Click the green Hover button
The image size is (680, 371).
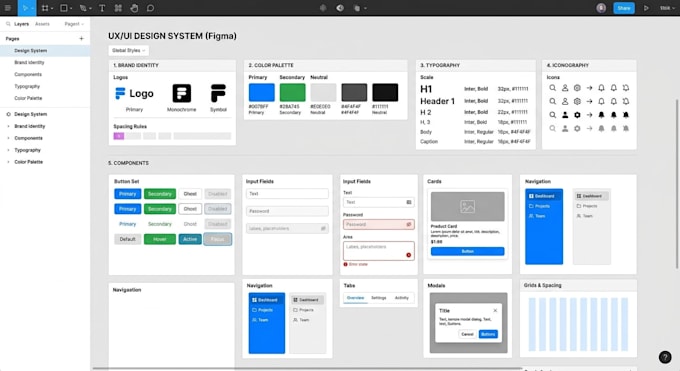point(160,239)
